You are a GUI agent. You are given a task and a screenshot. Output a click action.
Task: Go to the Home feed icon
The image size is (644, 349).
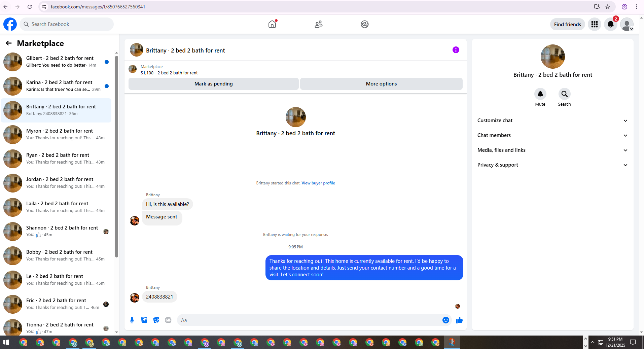[x=272, y=24]
